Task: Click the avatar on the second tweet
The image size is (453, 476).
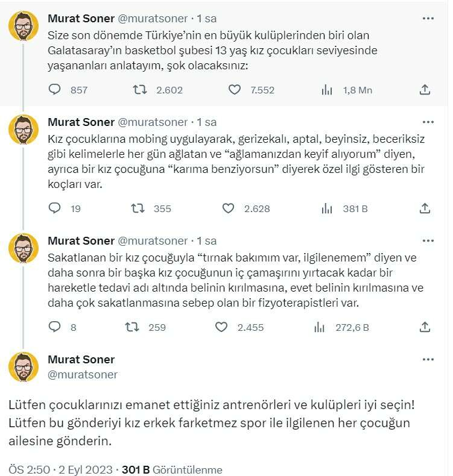Action: pyautogui.click(x=24, y=130)
